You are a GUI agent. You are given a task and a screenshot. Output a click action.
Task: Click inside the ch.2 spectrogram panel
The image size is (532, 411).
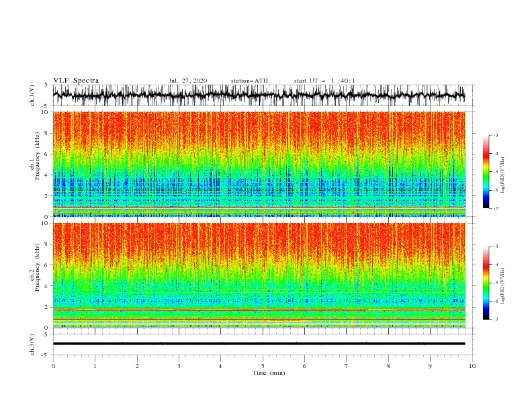pos(259,275)
